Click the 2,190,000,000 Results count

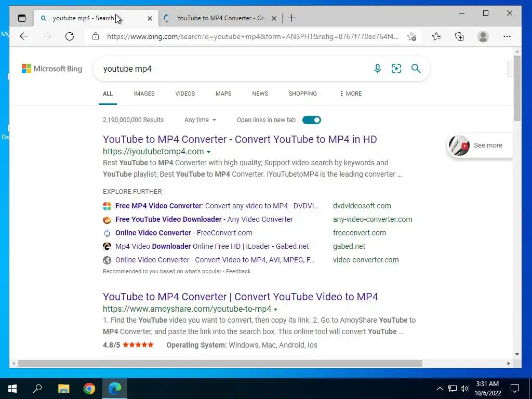(133, 120)
